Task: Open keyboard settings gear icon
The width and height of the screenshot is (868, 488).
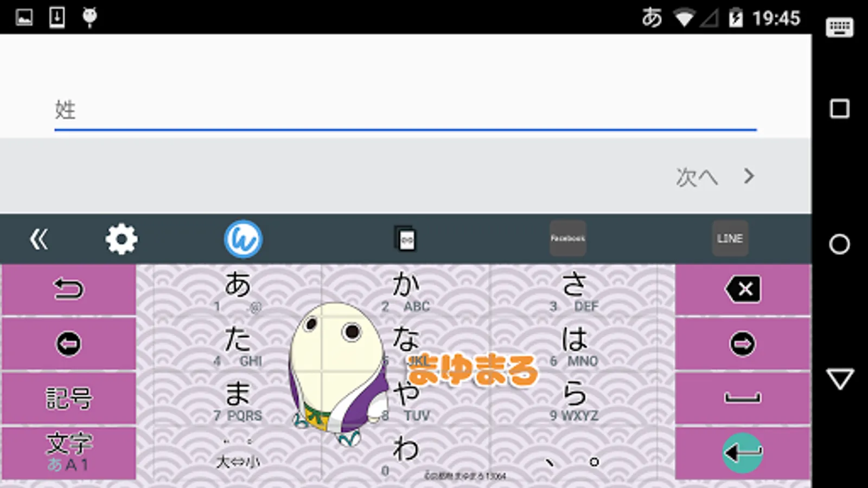Action: [122, 239]
